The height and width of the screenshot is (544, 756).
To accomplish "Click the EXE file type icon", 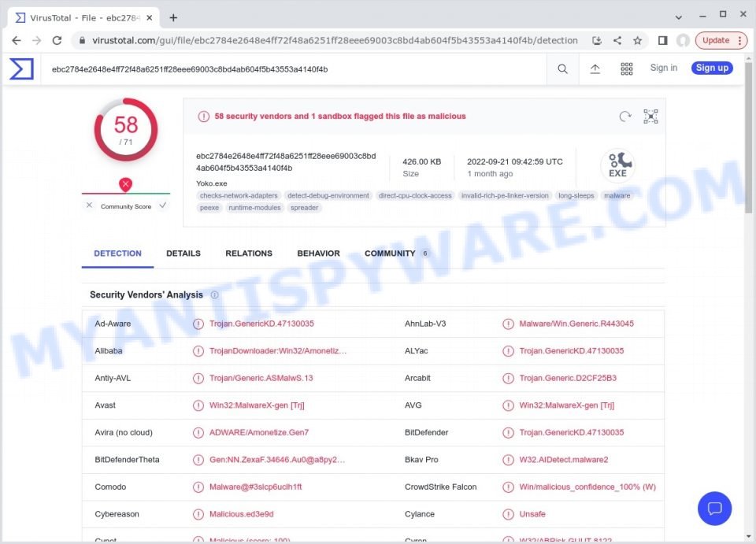I will (x=617, y=165).
